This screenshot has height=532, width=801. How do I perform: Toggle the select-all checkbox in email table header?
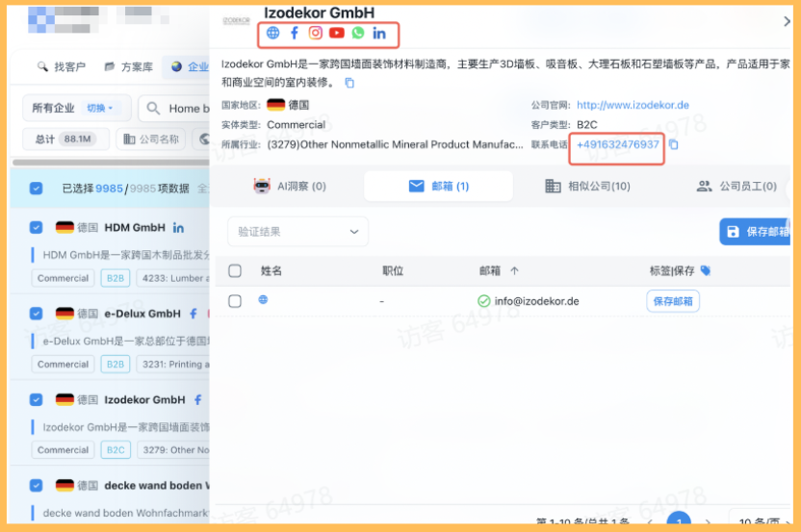235,271
